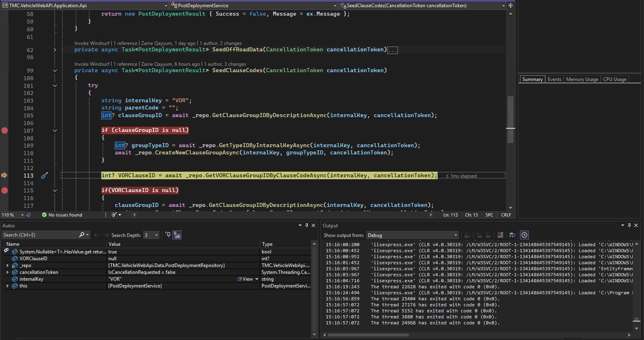
Task: Switch to the Events tab
Action: point(554,79)
